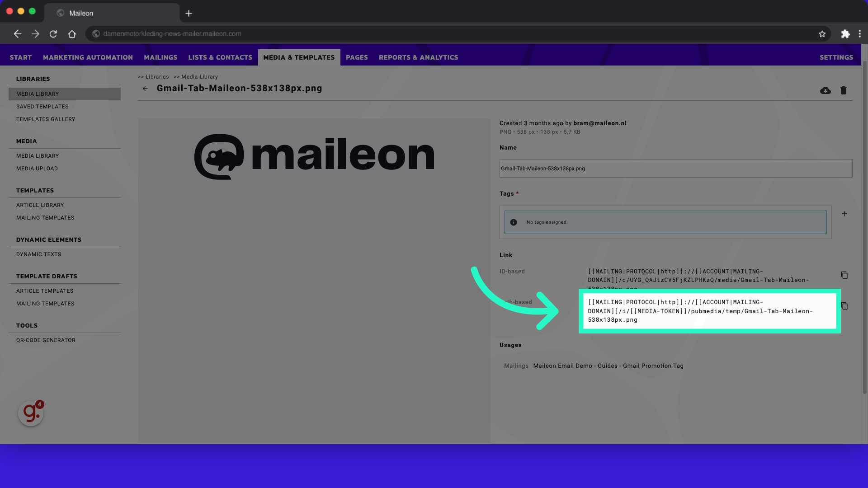Go to the browser home page
This screenshot has height=488, width=868.
[x=72, y=34]
